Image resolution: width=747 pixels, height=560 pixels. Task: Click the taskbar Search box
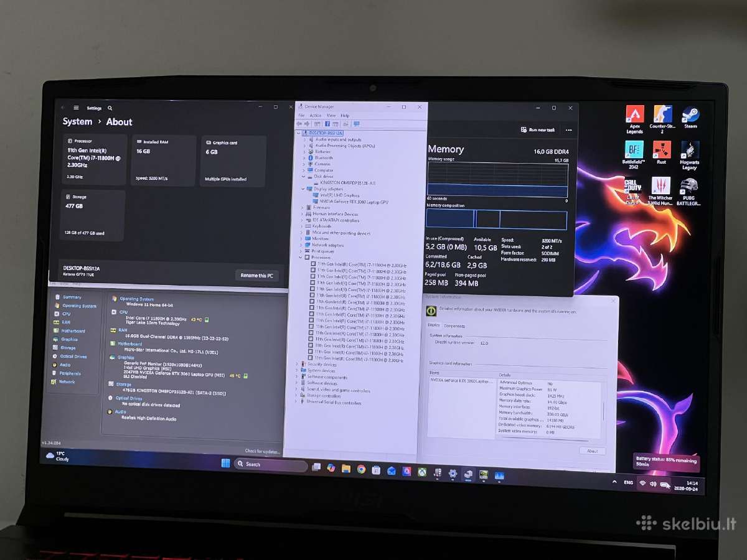click(x=271, y=464)
